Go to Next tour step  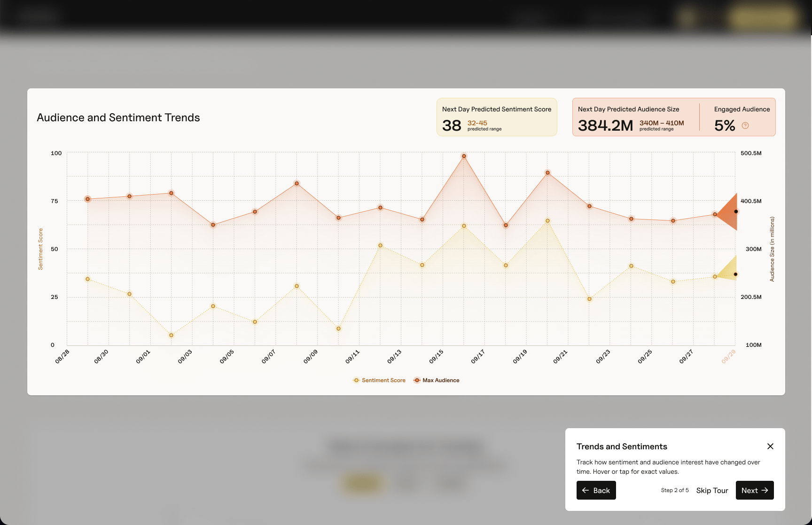pyautogui.click(x=755, y=490)
